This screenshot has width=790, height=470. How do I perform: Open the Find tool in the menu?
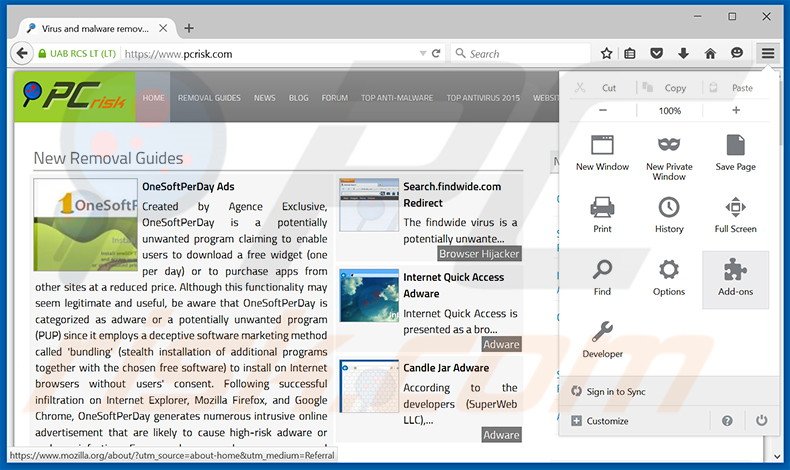click(x=602, y=279)
